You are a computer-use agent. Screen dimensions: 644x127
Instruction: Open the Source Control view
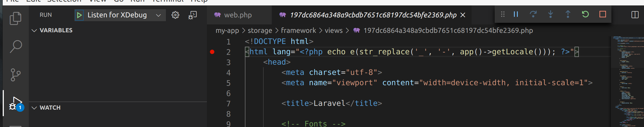pyautogui.click(x=15, y=75)
